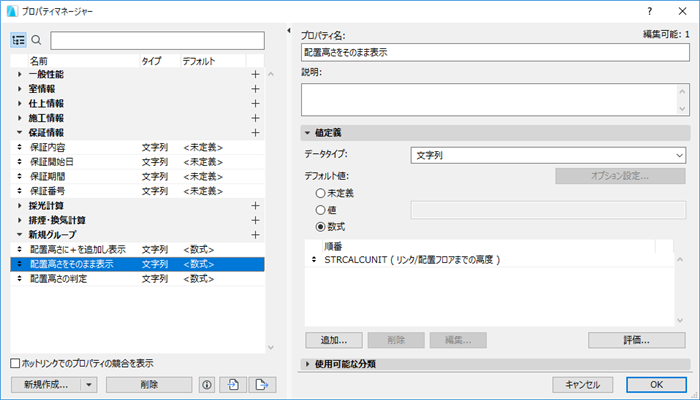Click the export properties icon

click(x=262, y=385)
